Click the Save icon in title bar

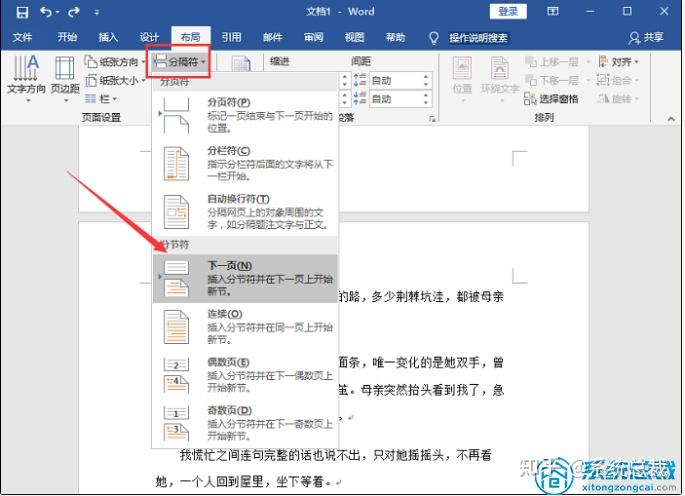(22, 12)
